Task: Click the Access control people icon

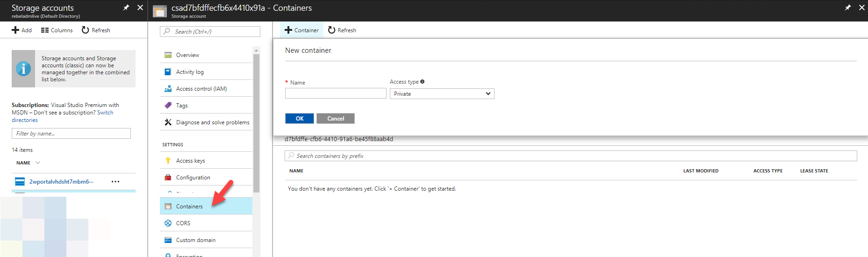Action: point(168,89)
